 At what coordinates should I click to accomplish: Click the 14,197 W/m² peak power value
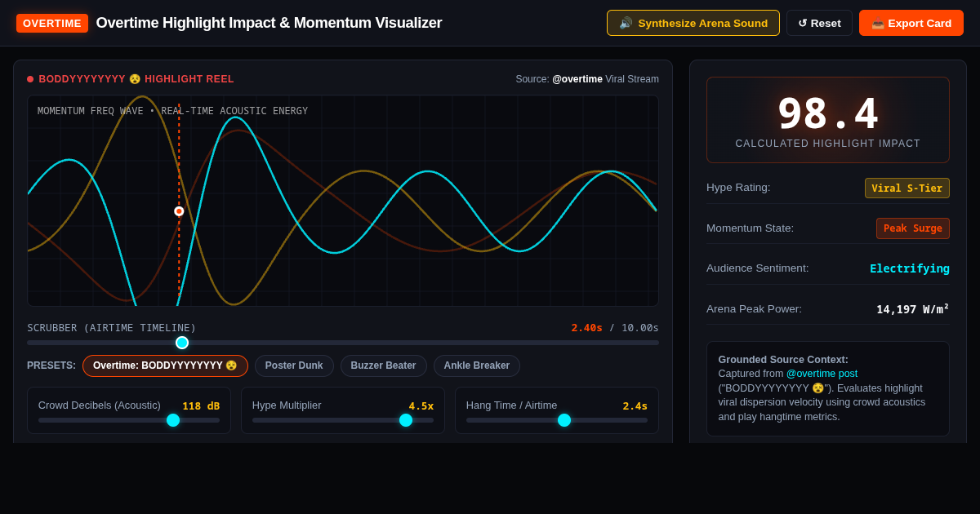click(x=913, y=309)
